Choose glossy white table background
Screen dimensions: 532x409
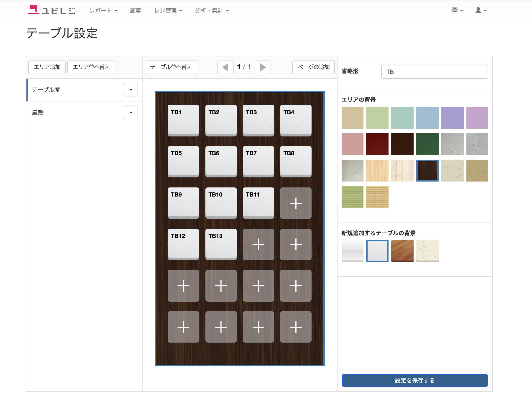tap(352, 251)
